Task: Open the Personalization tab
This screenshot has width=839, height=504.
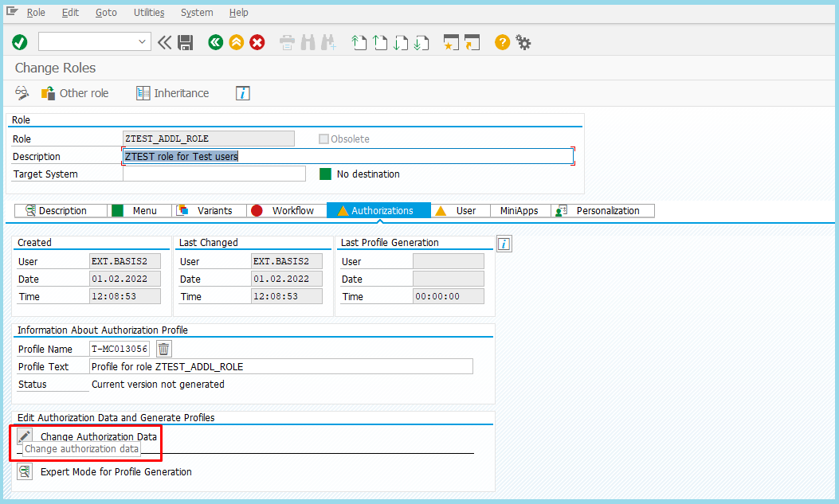Action: (602, 211)
